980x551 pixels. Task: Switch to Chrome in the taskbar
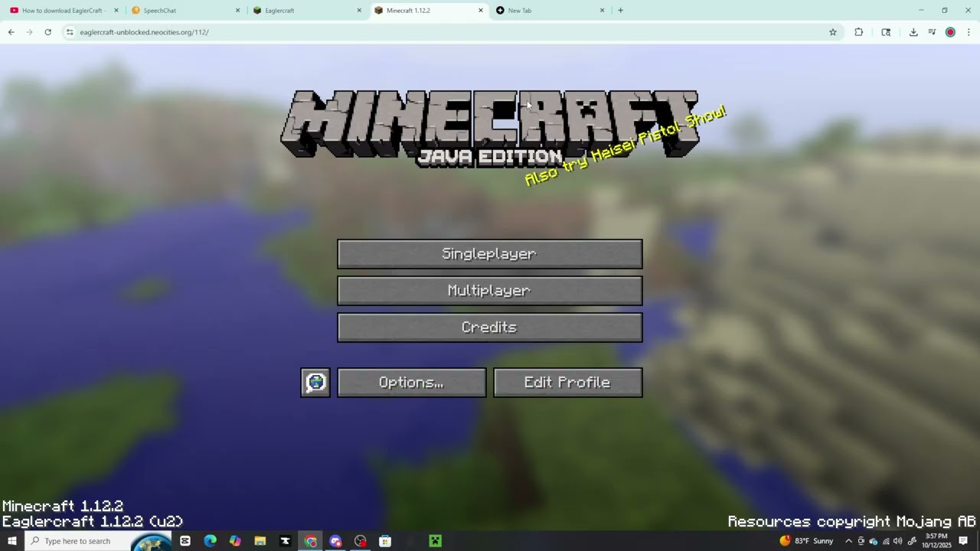coord(310,541)
